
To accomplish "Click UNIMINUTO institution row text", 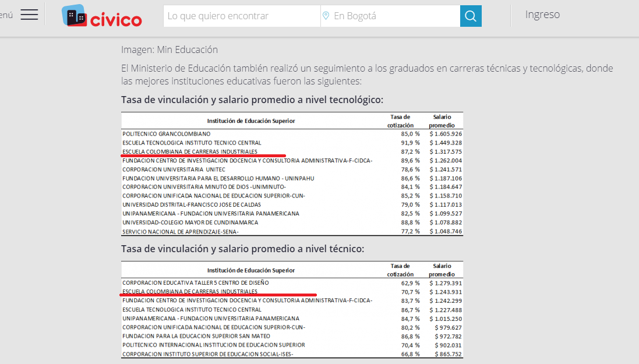I will point(204,187).
